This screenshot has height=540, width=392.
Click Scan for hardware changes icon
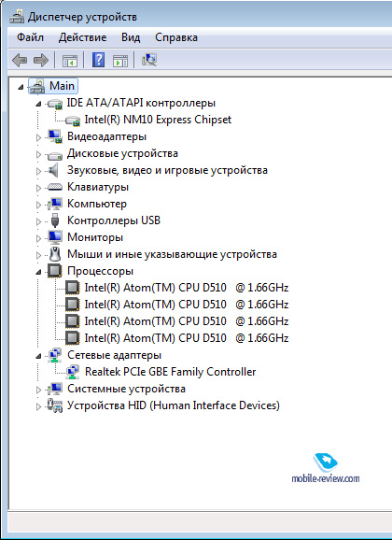(149, 60)
